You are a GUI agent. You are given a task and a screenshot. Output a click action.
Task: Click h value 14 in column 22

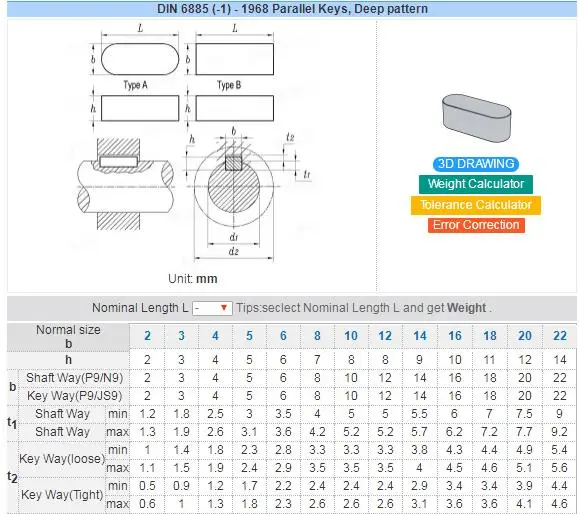560,360
